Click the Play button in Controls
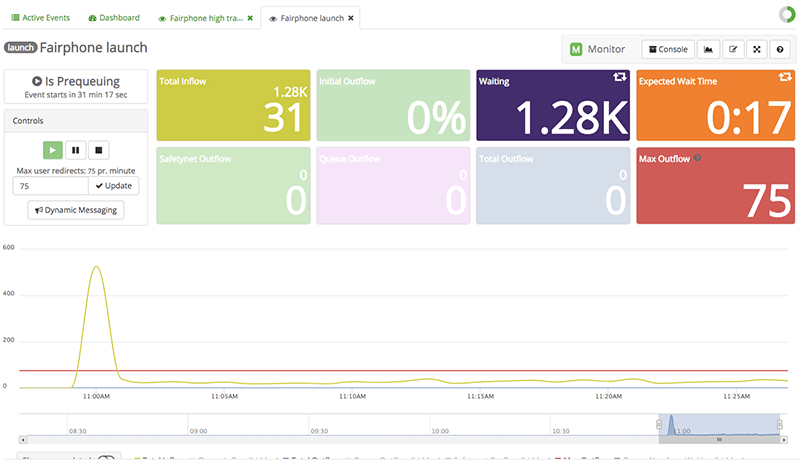 pos(53,151)
